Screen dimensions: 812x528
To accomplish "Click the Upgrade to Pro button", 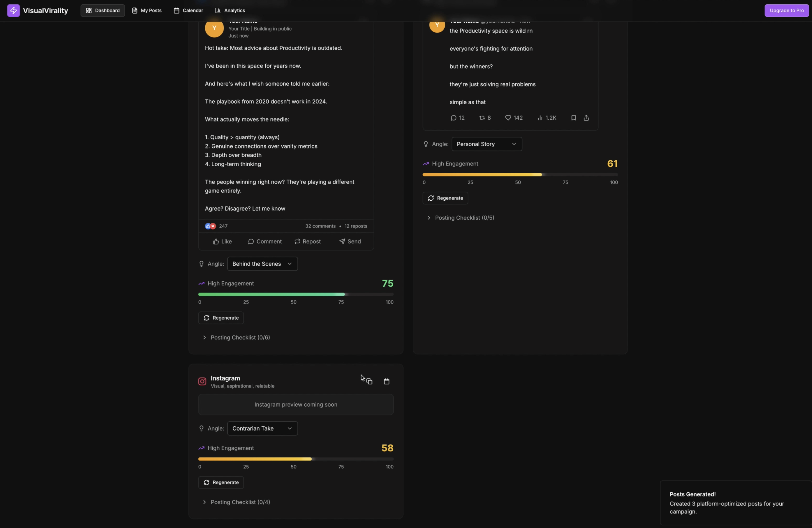I will 786,11.
